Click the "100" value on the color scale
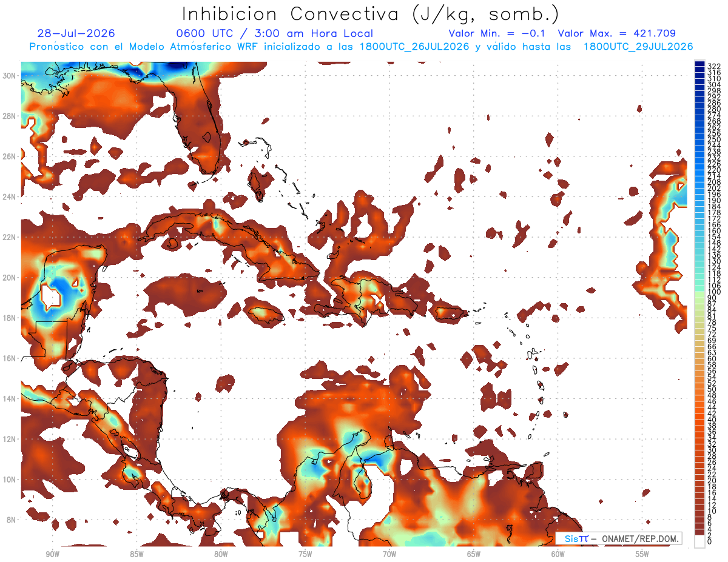 click(714, 292)
